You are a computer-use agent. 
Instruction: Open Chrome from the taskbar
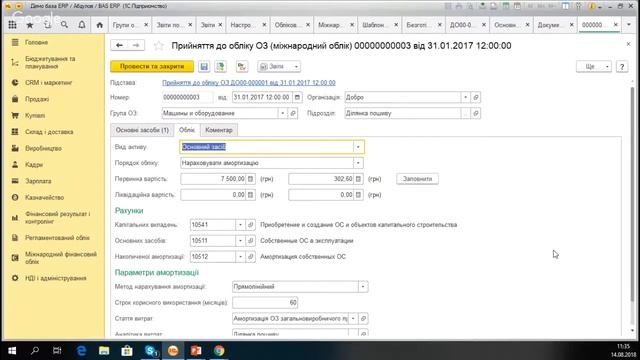point(219,351)
